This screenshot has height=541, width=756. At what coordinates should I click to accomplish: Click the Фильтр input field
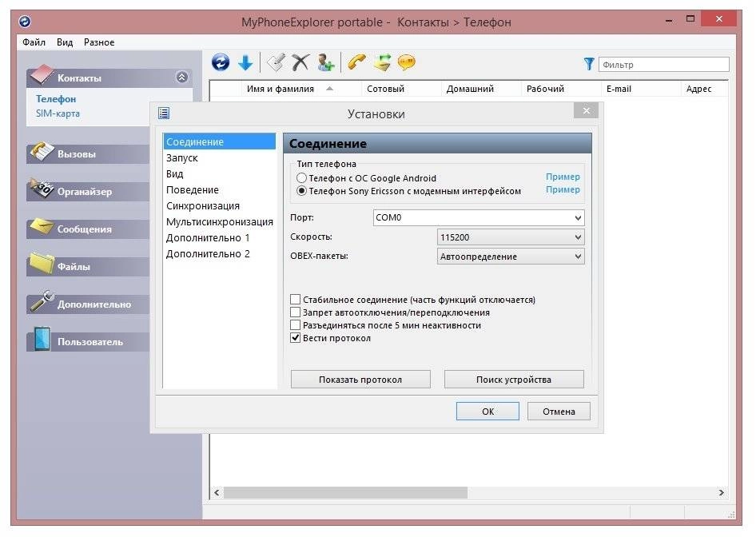pyautogui.click(x=664, y=65)
